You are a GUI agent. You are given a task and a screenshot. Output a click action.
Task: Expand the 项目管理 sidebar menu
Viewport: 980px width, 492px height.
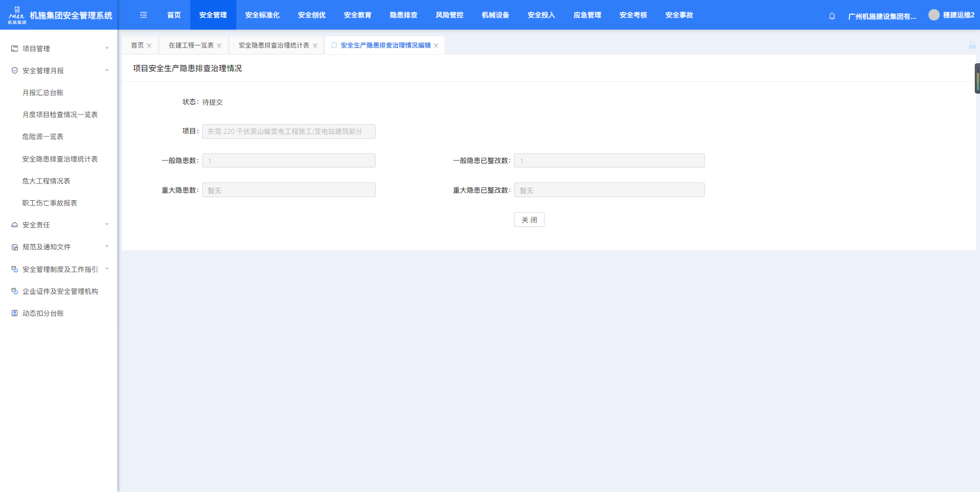59,49
